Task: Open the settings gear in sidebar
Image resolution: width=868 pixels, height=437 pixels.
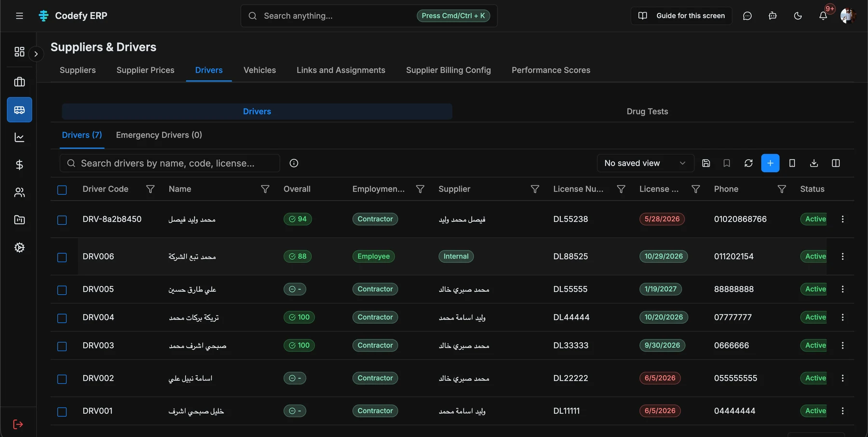Action: coord(19,247)
